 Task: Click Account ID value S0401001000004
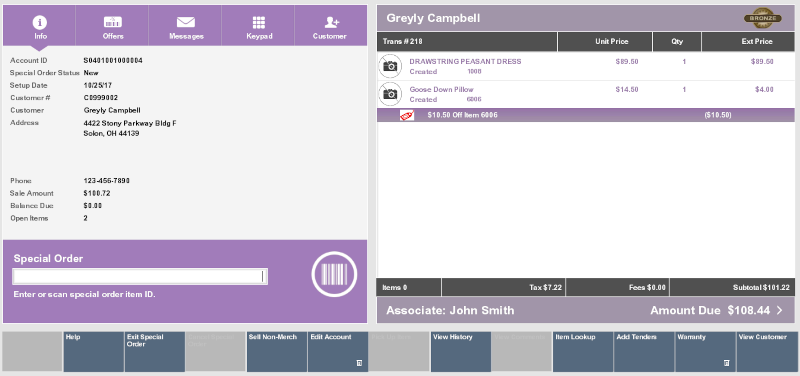(113, 61)
